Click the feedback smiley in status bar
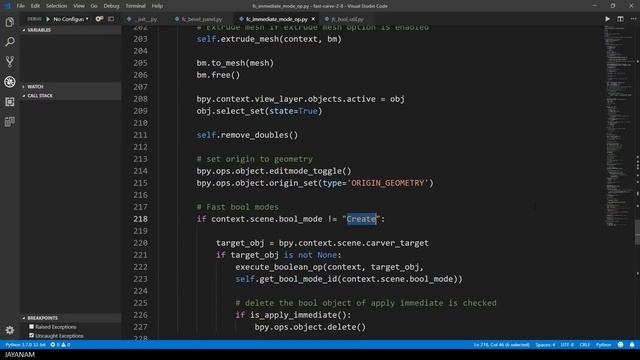Screen dimensions: 640x360 point(620,344)
